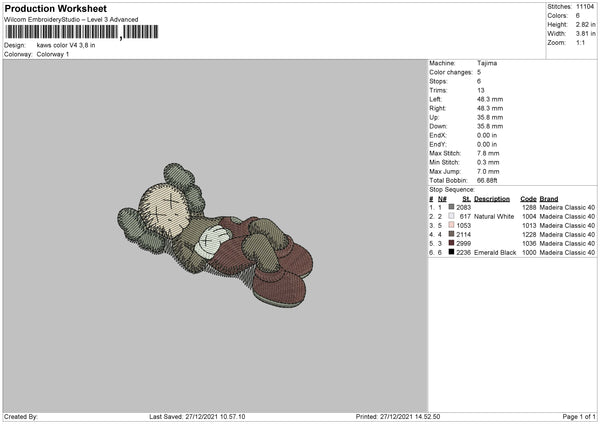
Task: Click the barcode under the worksheet title
Action: [82, 32]
